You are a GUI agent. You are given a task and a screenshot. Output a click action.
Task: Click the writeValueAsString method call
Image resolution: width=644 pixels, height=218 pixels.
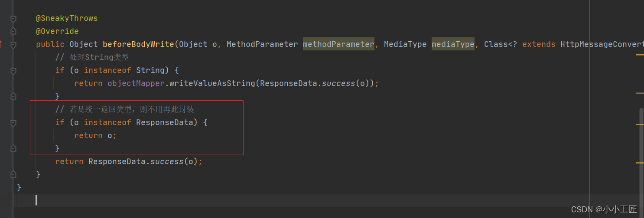click(212, 83)
